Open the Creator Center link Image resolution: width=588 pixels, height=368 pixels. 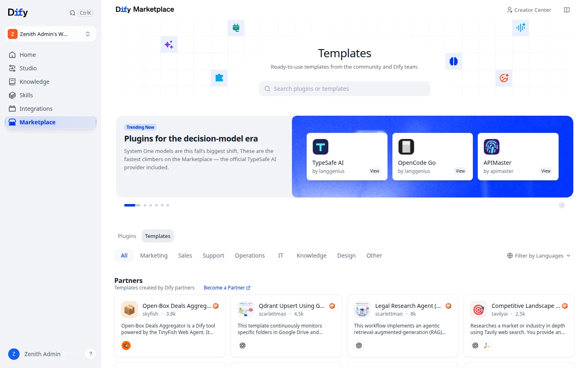(x=529, y=10)
